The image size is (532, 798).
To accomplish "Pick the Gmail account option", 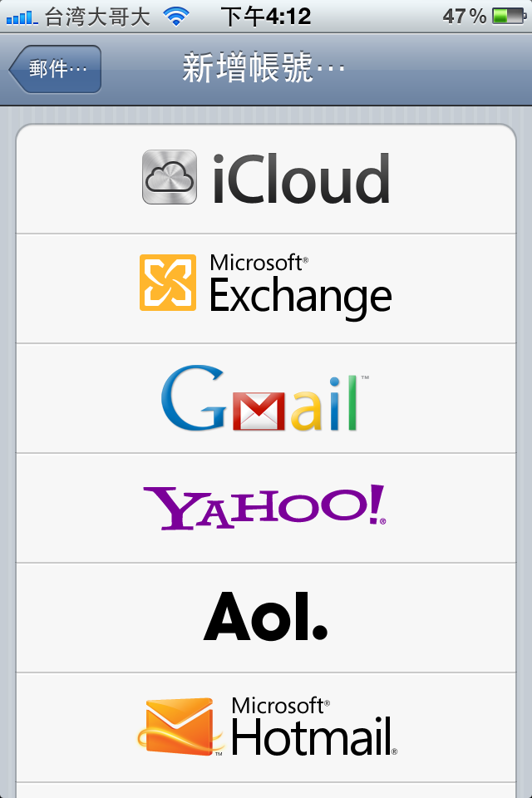I will pyautogui.click(x=266, y=398).
